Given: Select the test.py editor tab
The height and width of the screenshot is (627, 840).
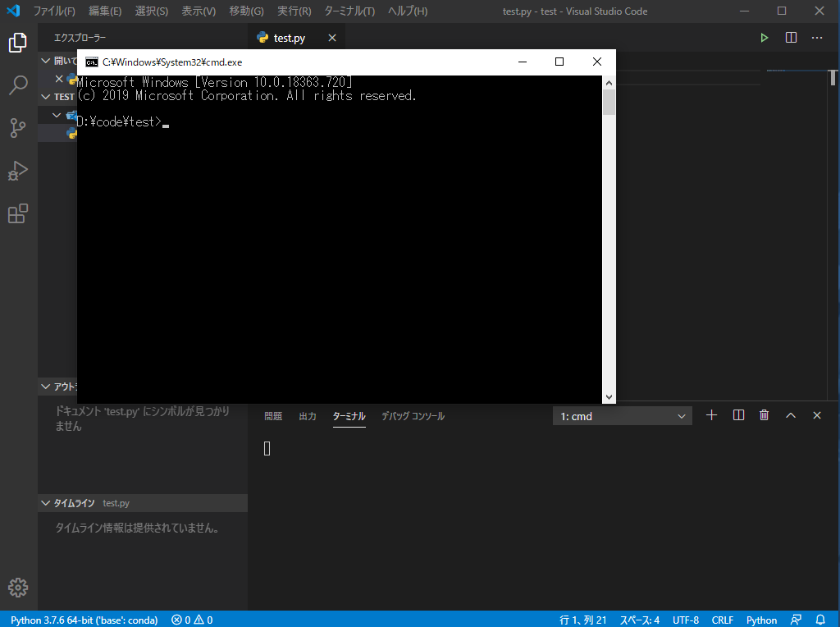Looking at the screenshot, I should click(x=290, y=38).
